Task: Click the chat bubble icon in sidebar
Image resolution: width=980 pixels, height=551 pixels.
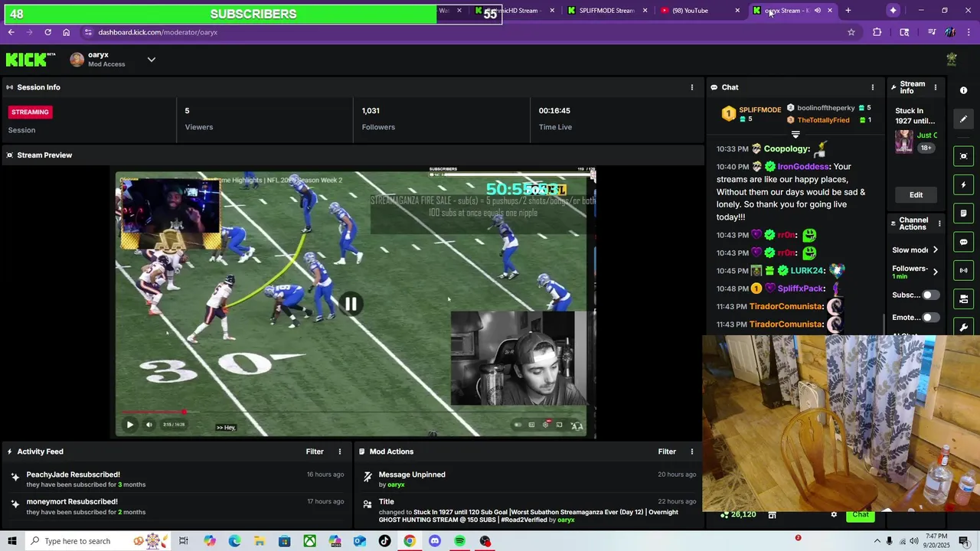Action: (x=963, y=242)
